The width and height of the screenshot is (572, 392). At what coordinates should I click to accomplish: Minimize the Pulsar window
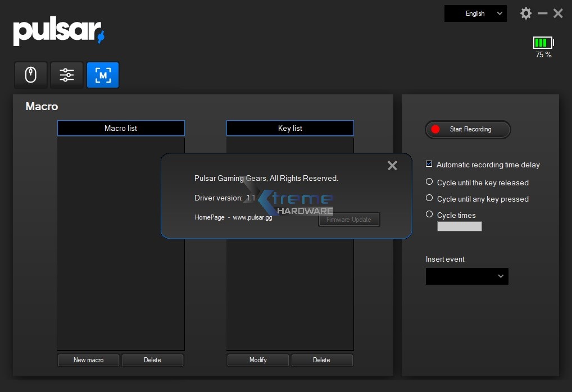pos(542,13)
